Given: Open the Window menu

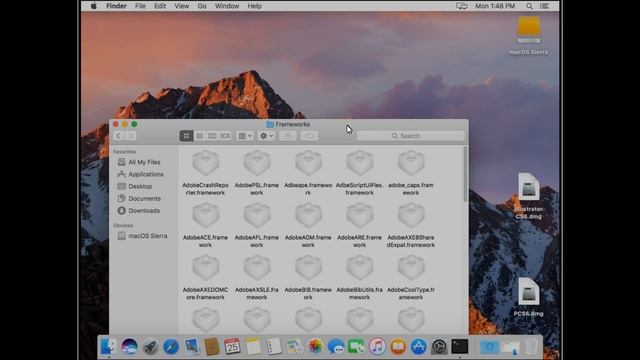Looking at the screenshot, I should click(x=227, y=6).
